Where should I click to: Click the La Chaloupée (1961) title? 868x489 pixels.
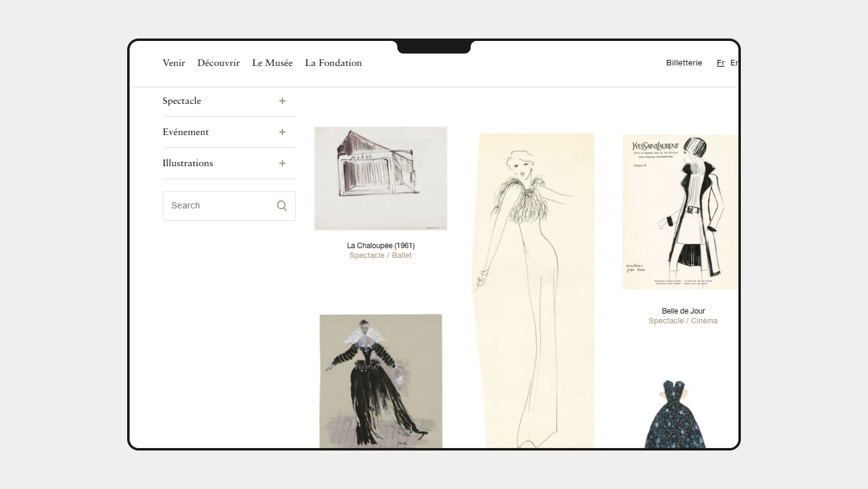(x=380, y=246)
